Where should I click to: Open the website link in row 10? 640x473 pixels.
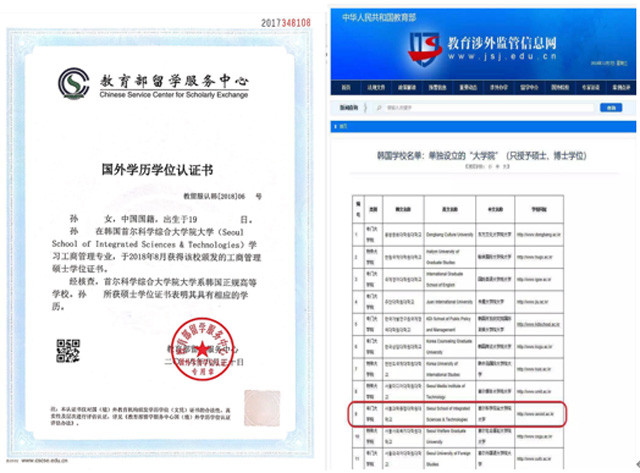534,437
